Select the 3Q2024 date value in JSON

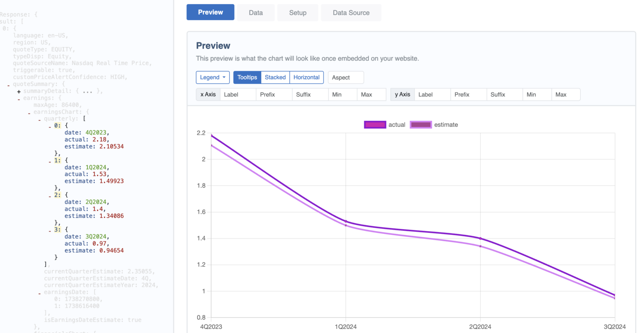pos(96,237)
